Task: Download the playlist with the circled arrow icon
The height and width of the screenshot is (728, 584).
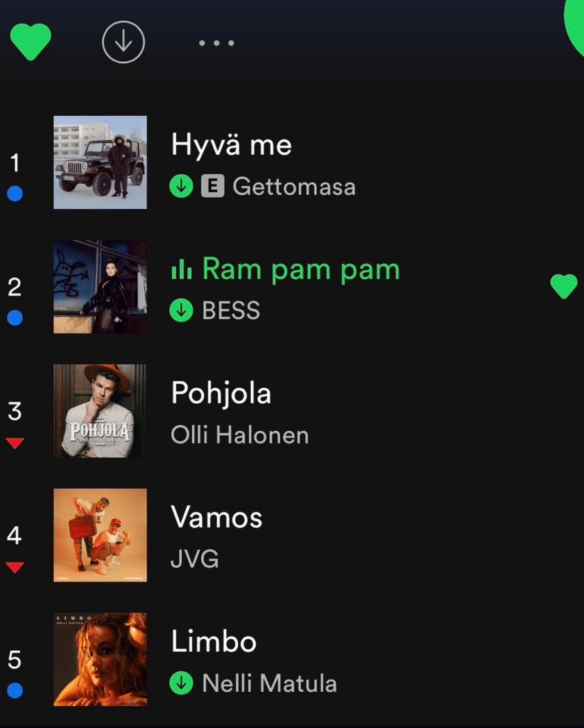Action: click(x=124, y=42)
